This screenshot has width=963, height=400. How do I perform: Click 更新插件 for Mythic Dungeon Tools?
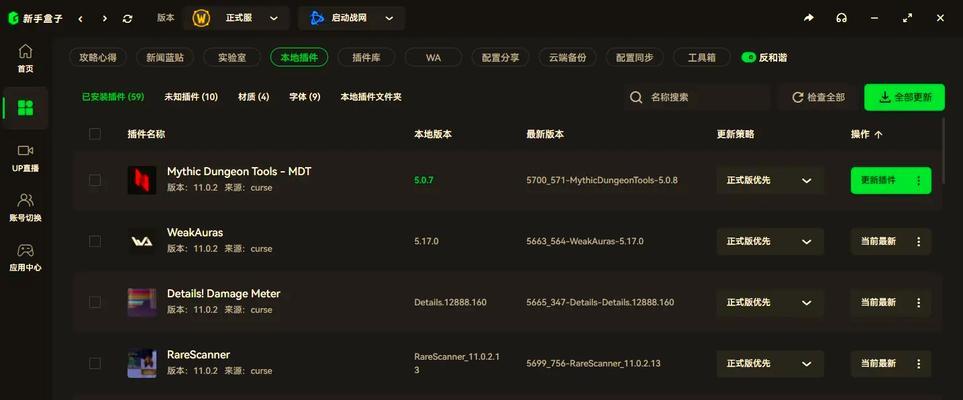(878, 181)
